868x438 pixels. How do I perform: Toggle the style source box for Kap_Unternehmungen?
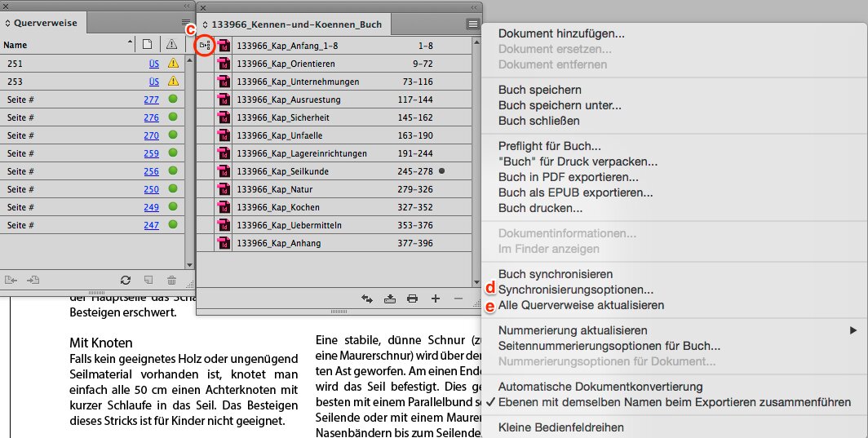click(205, 82)
